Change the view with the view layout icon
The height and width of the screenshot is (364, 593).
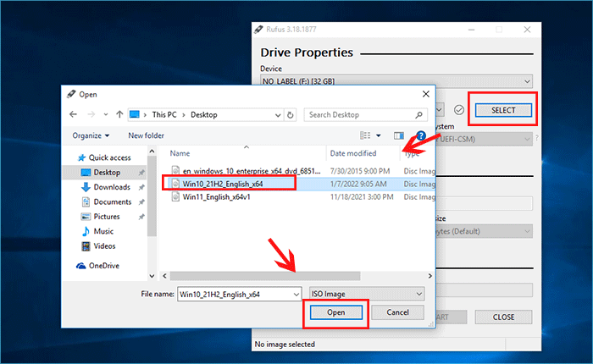pos(365,135)
